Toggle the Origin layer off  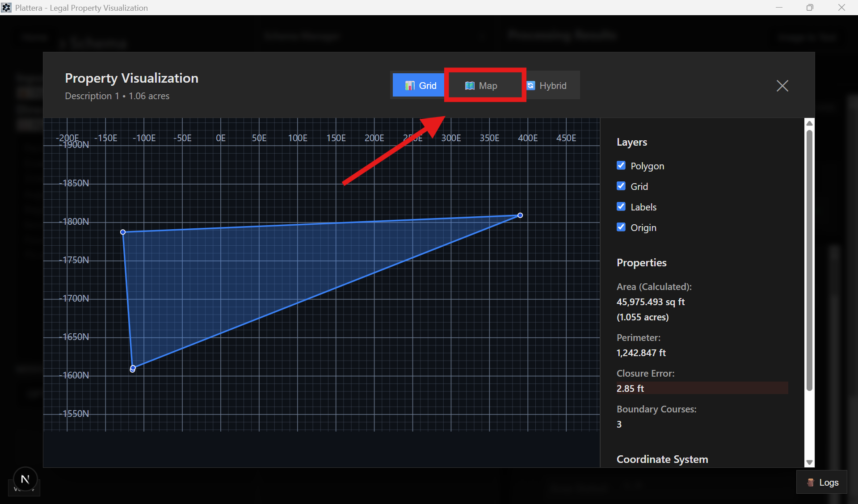click(621, 227)
